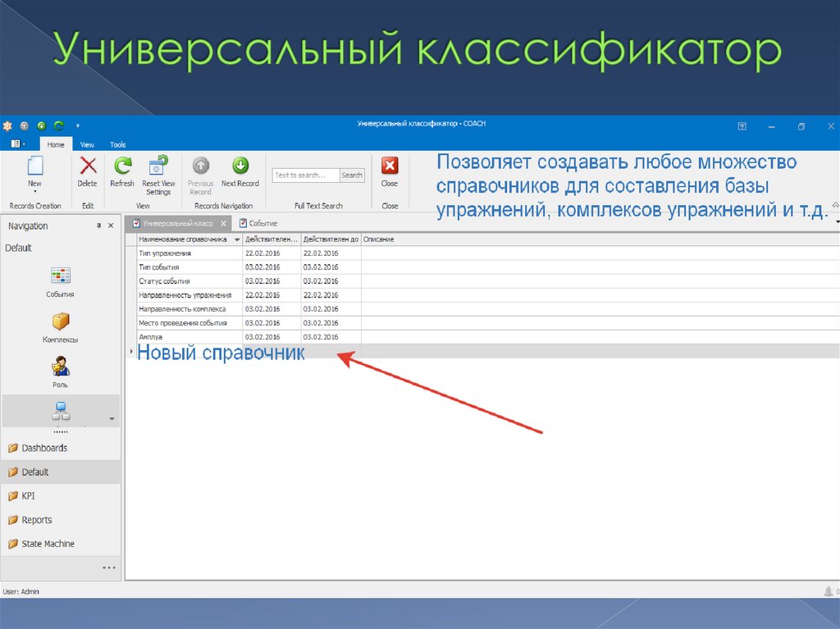Click the grey up-arrow quick access icon

24,126
